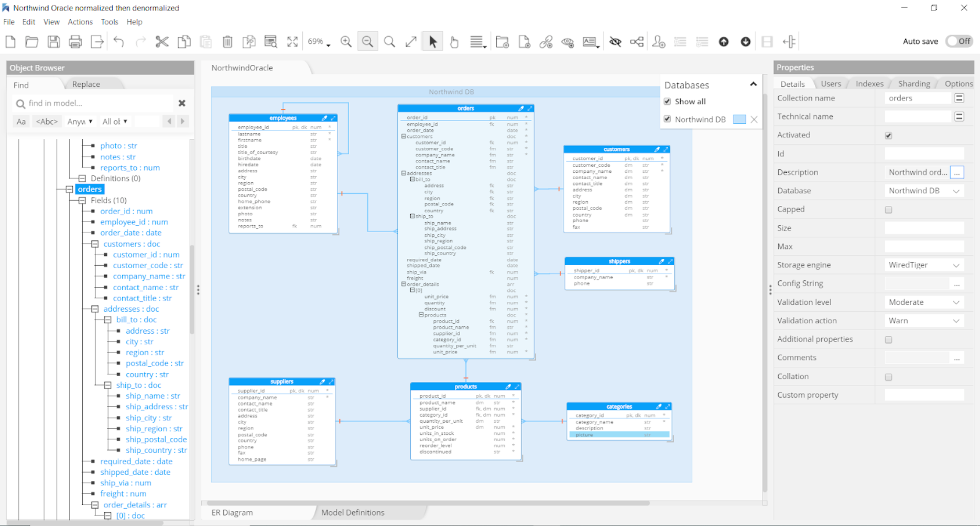Image resolution: width=980 pixels, height=526 pixels.
Task: Turn on the Auto save switch
Action: click(x=959, y=41)
